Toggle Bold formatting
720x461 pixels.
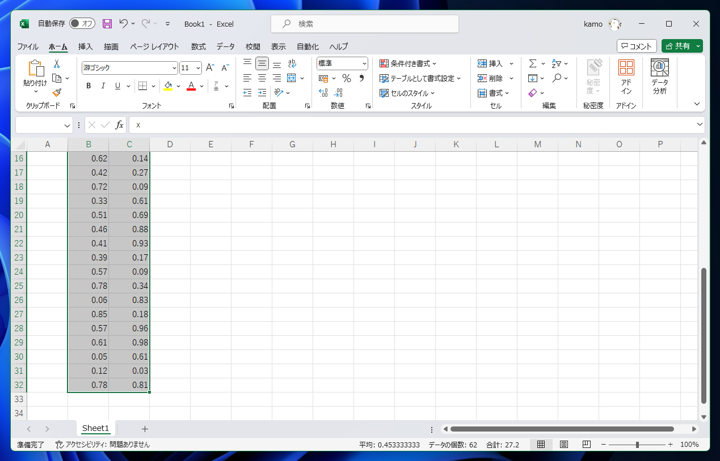(89, 86)
